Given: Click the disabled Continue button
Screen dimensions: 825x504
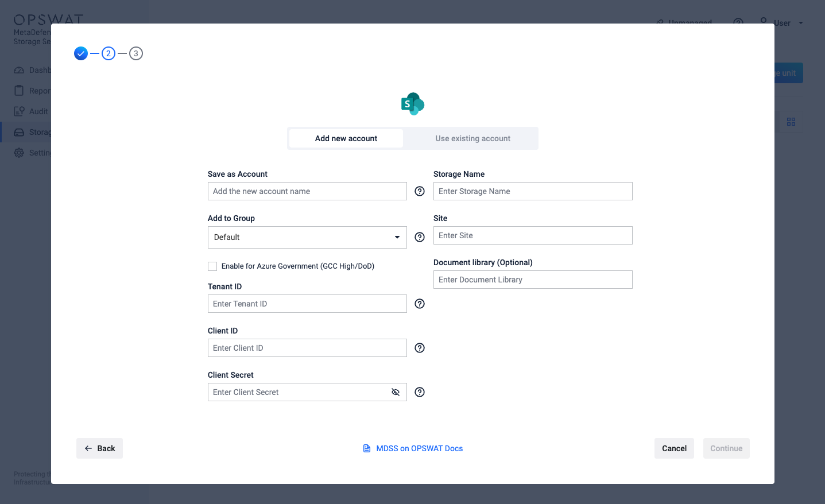Looking at the screenshot, I should (726, 448).
